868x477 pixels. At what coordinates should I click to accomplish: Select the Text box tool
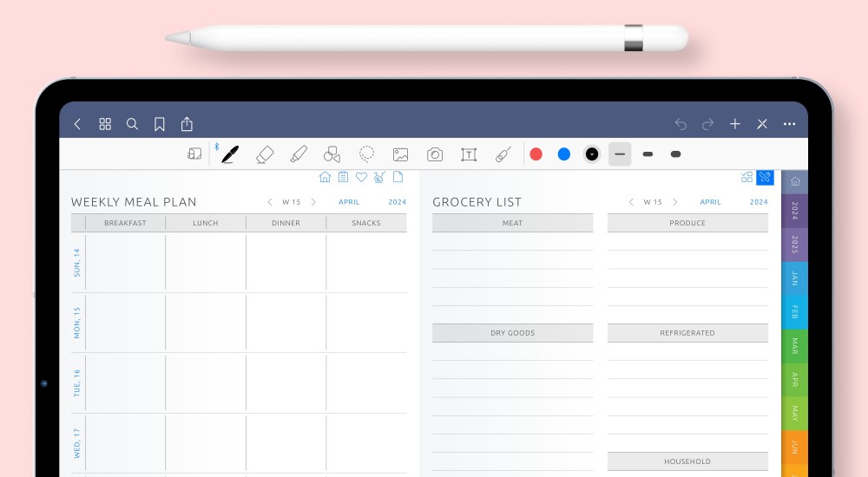tap(469, 154)
